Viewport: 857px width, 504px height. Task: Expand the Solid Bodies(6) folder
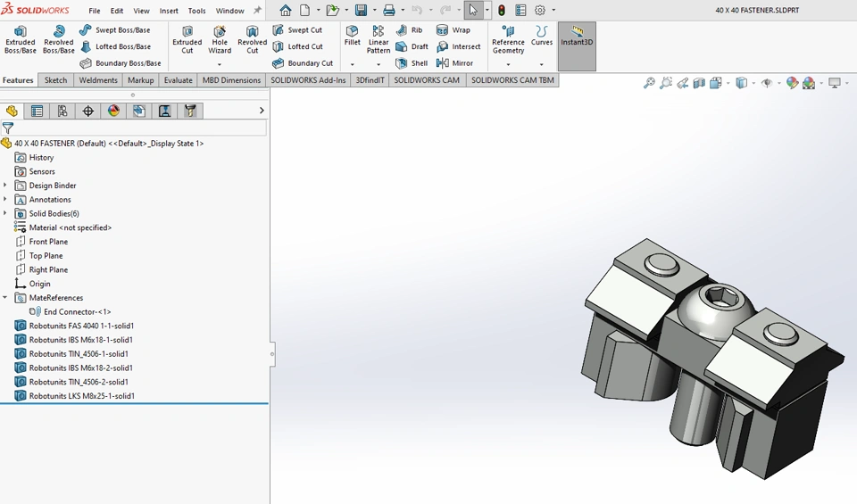(5, 214)
